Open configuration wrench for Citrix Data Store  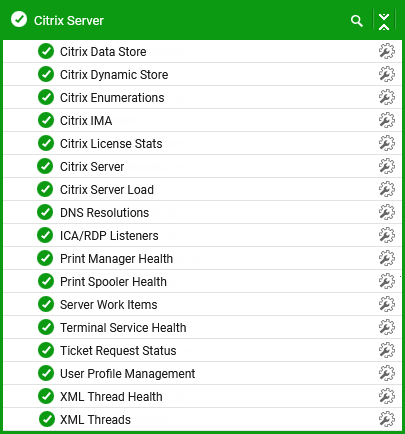387,51
